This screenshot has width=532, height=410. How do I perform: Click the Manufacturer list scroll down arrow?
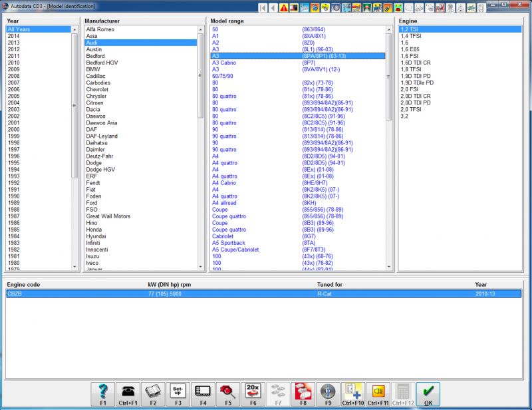[200, 267]
